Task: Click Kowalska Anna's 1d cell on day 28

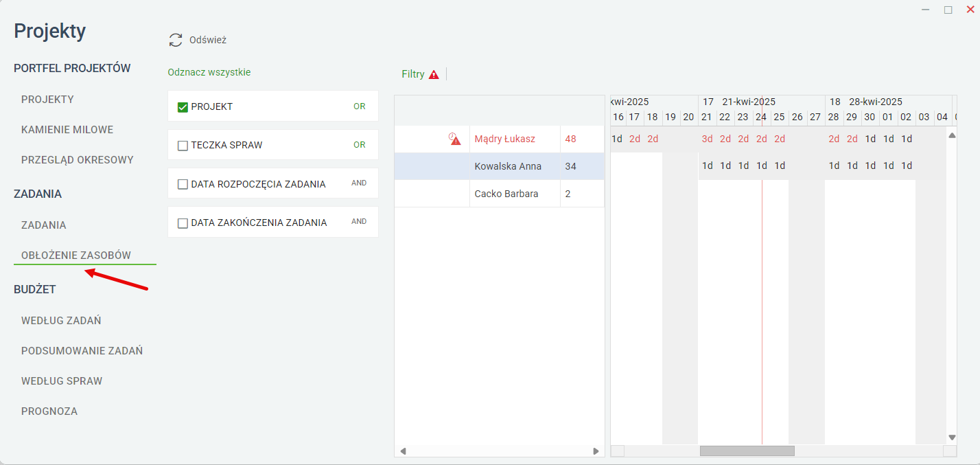Action: point(834,166)
